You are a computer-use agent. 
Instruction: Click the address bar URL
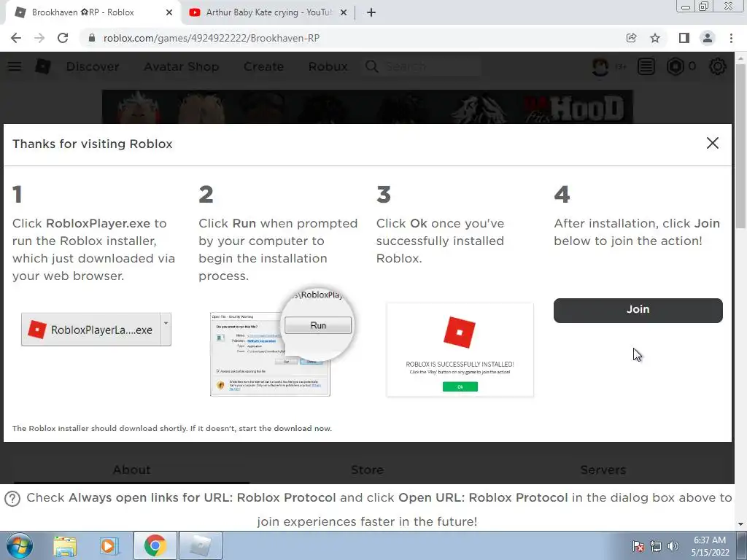[x=212, y=38]
